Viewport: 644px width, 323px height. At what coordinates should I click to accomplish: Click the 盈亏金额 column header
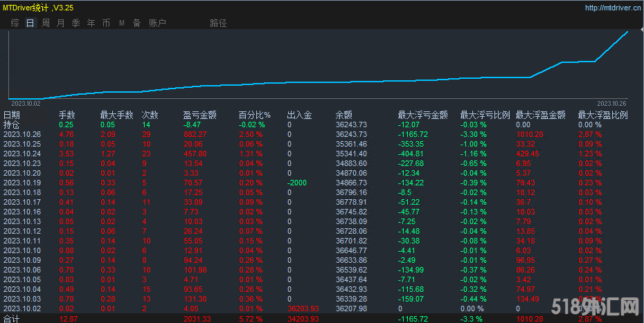(199, 115)
